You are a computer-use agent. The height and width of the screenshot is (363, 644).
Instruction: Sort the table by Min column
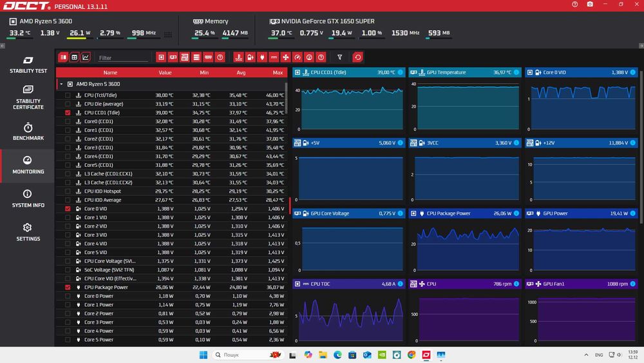click(204, 72)
